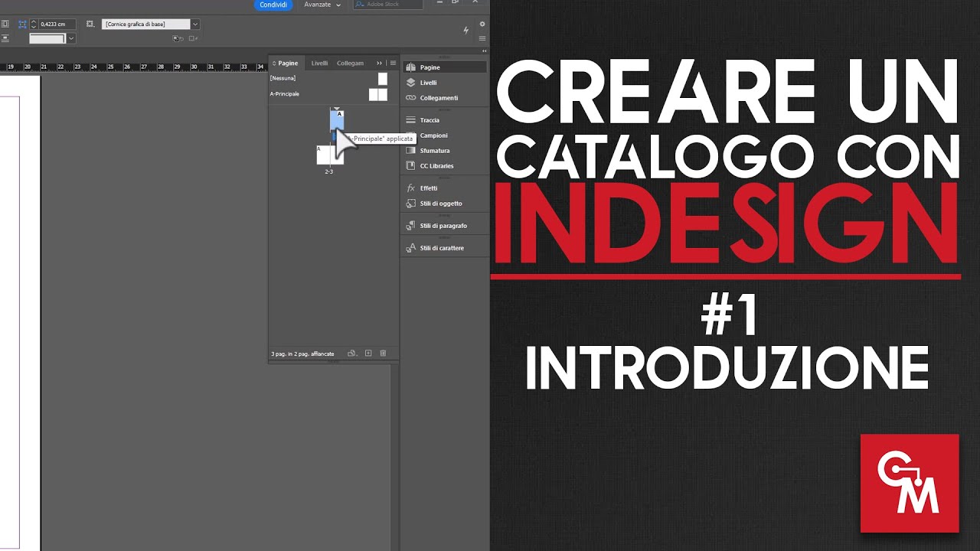Click the object style icon beside Cornice grafica
Image resolution: width=980 pixels, height=551 pixels.
pyautogui.click(x=90, y=24)
